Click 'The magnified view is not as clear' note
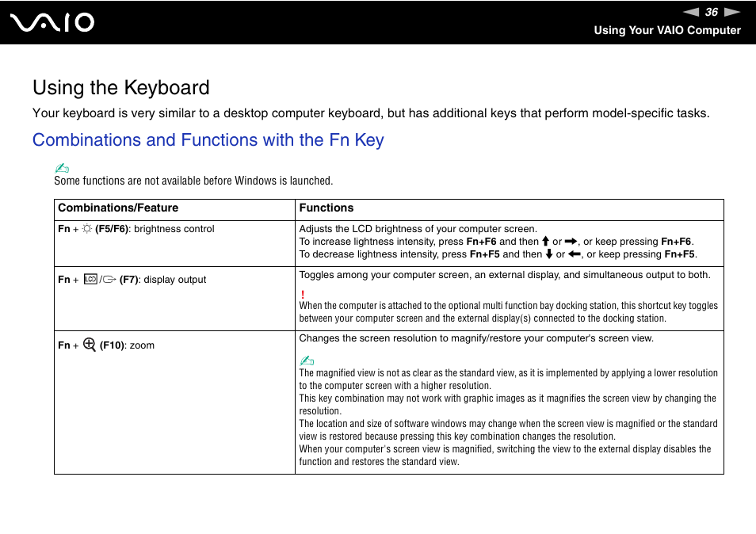The height and width of the screenshot is (534, 756). coord(509,379)
